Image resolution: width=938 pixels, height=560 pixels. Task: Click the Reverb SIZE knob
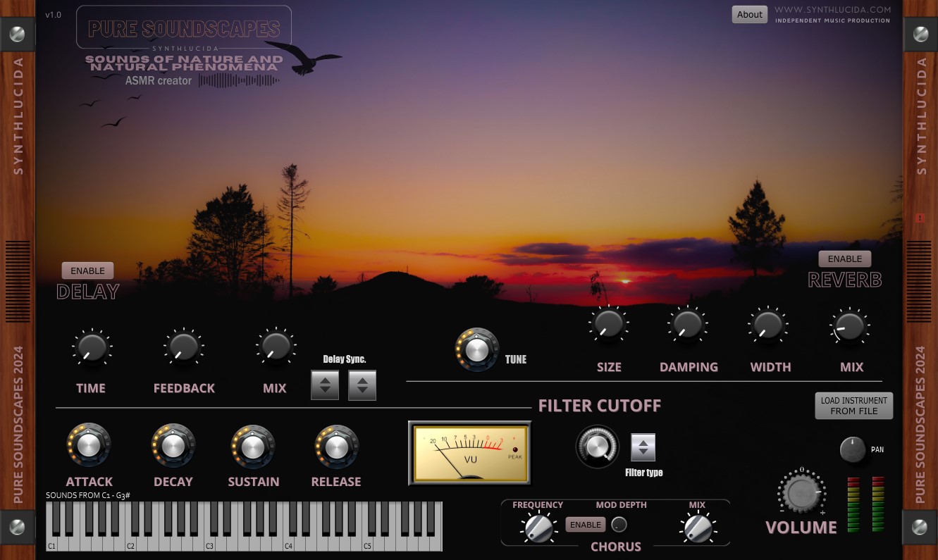click(608, 324)
